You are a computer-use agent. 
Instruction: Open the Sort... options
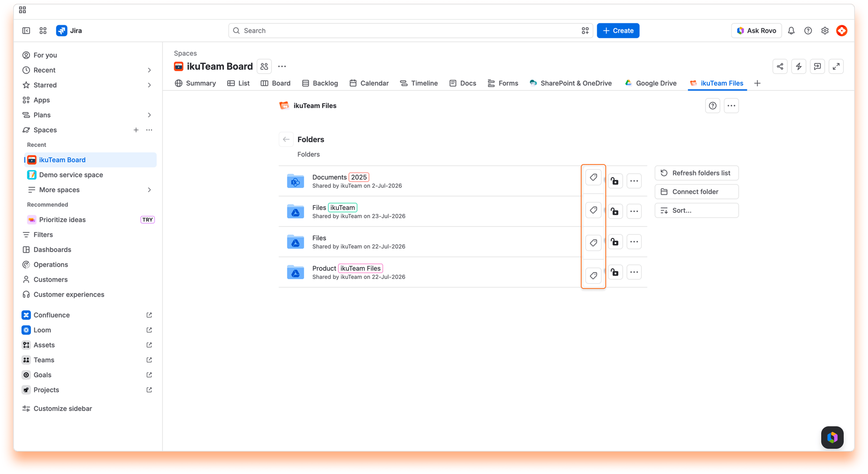click(x=697, y=210)
